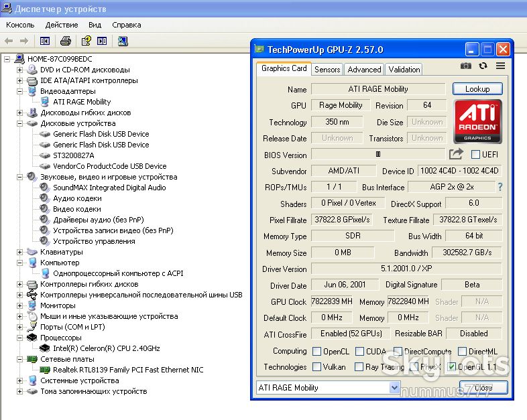527x420 pixels.
Task: Select Realtek RTL8139 Fast Ethernet NIC
Action: pos(128,370)
